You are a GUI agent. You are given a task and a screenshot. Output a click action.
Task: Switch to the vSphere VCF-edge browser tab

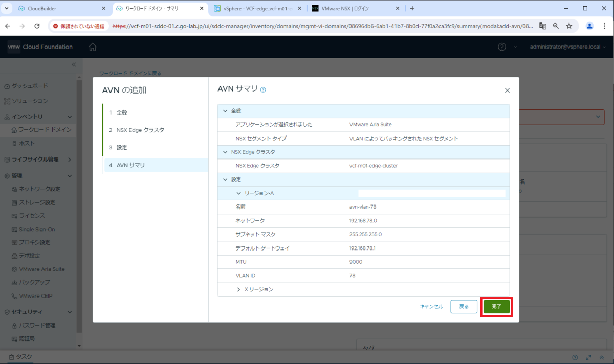pos(257,9)
